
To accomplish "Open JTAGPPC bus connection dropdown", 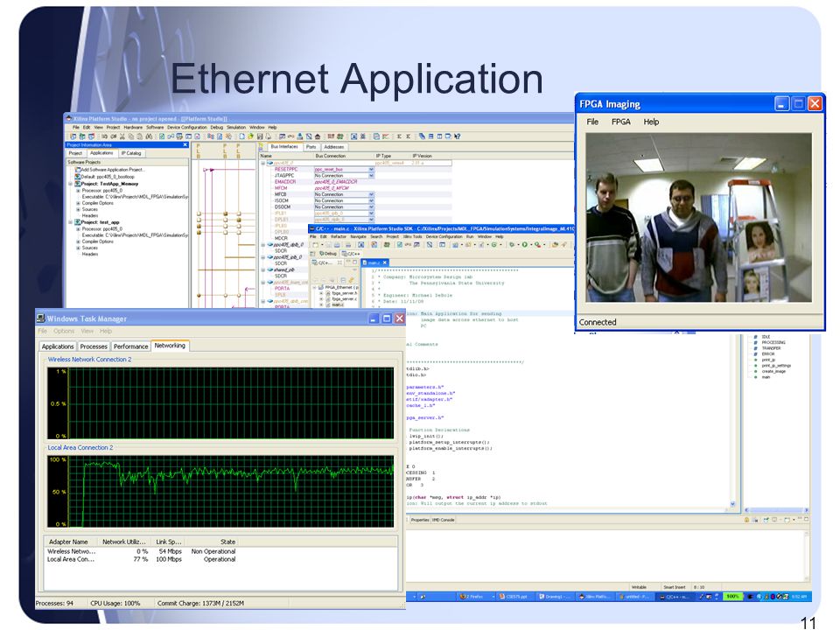I will pos(371,176).
